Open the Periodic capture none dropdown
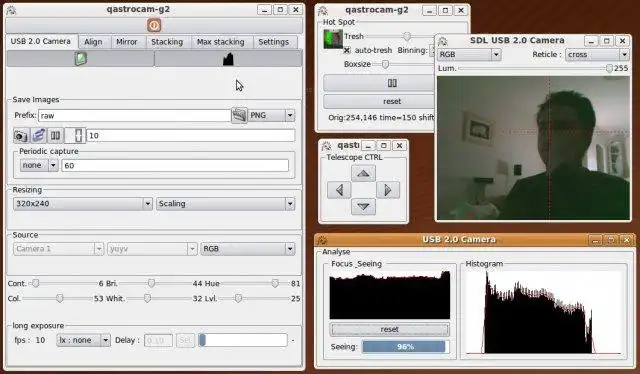This screenshot has height=374, width=640. pos(39,165)
